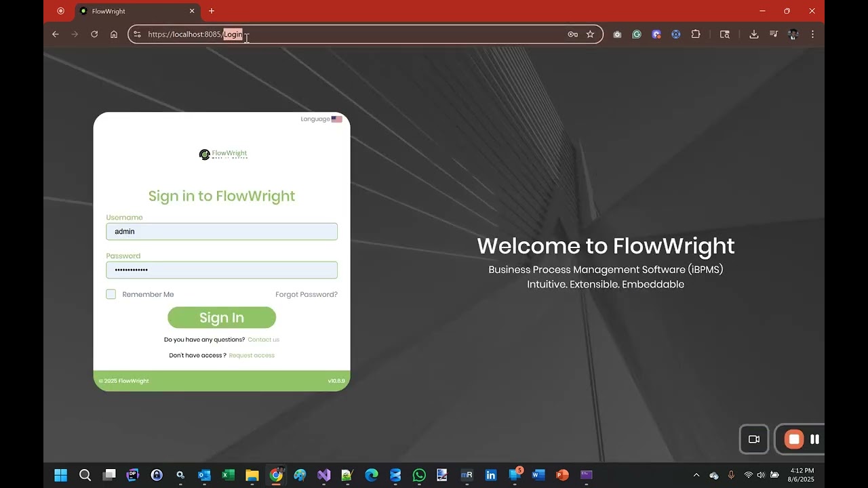Open Excel from the taskbar
The image size is (868, 488).
228,475
